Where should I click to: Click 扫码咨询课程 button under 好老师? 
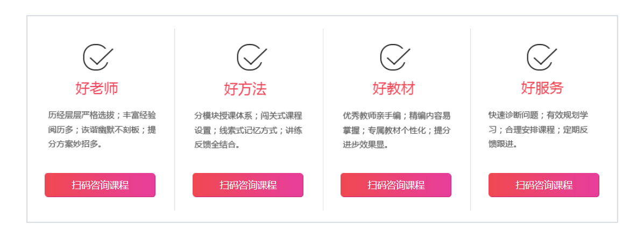click(100, 185)
